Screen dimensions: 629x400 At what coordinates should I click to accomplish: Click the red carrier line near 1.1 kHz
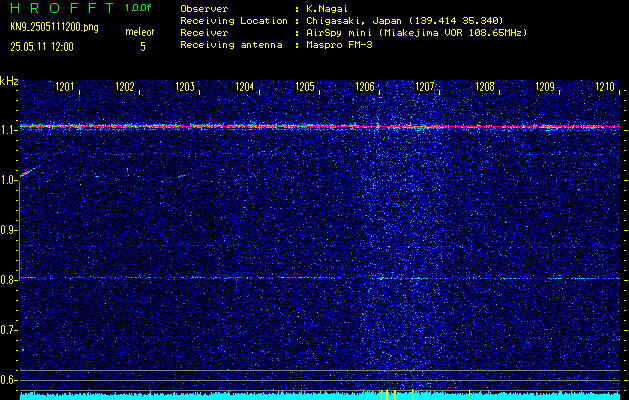coord(320,126)
